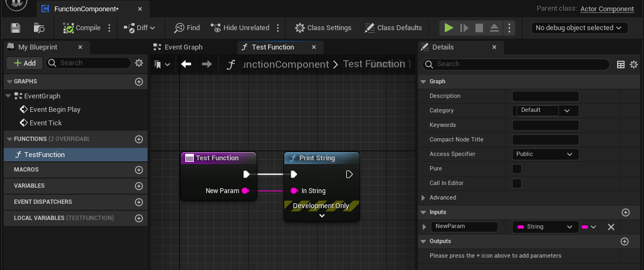Open My Blueprint settings gear
The height and width of the screenshot is (270, 644).
[139, 63]
